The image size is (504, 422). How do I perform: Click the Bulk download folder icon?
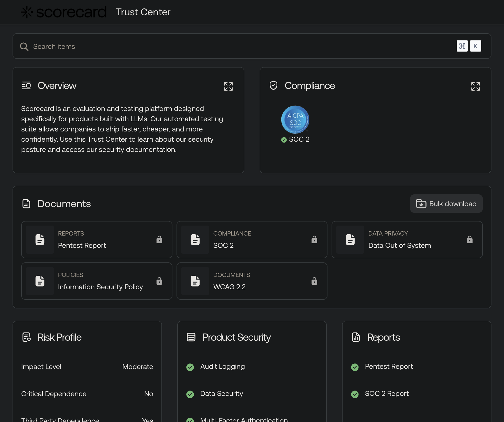tap(421, 204)
